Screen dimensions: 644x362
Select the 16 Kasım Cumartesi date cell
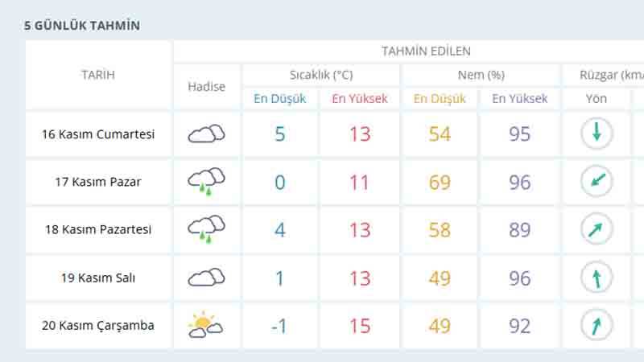(98, 134)
